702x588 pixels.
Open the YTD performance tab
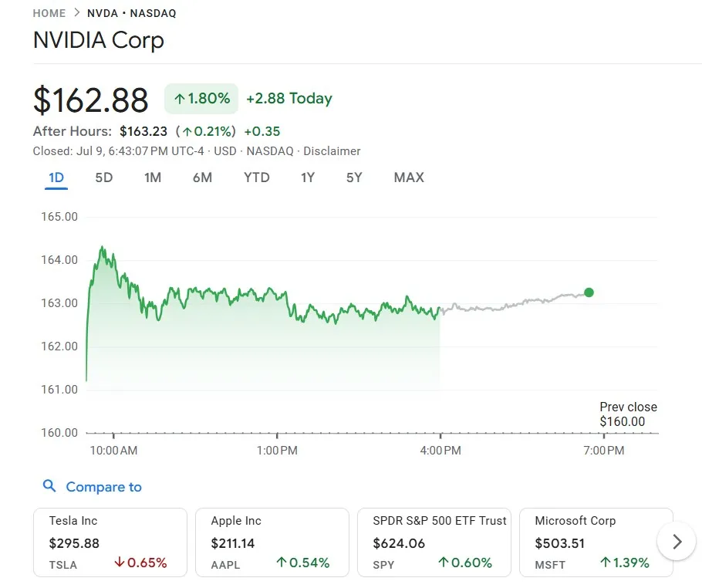(x=256, y=177)
